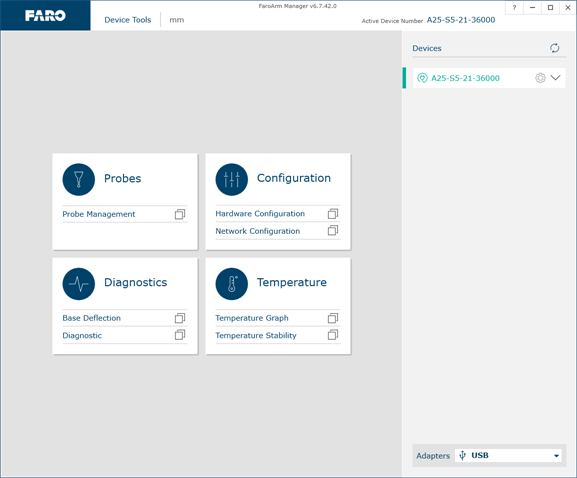Click the Devices panel title
Screen dimensions: 577x478
click(x=426, y=48)
